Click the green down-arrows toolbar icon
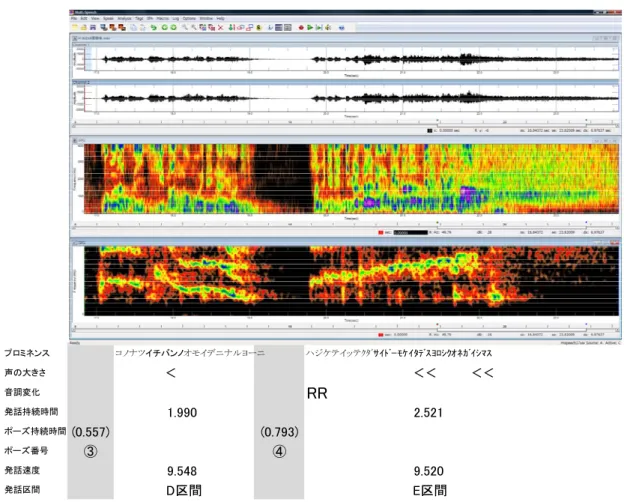This screenshot has height=502, width=624. [231, 27]
